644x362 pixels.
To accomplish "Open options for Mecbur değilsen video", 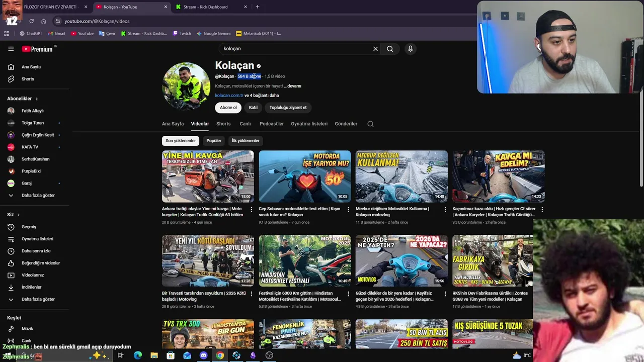I will (445, 210).
